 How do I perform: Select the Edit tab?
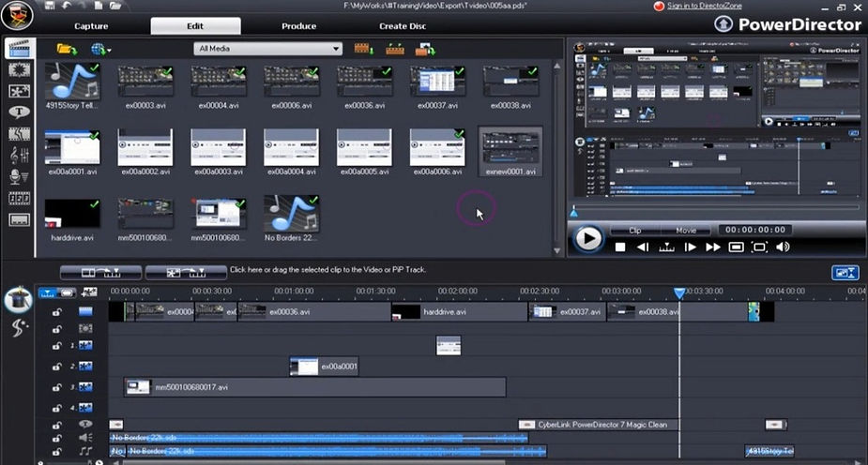[195, 26]
